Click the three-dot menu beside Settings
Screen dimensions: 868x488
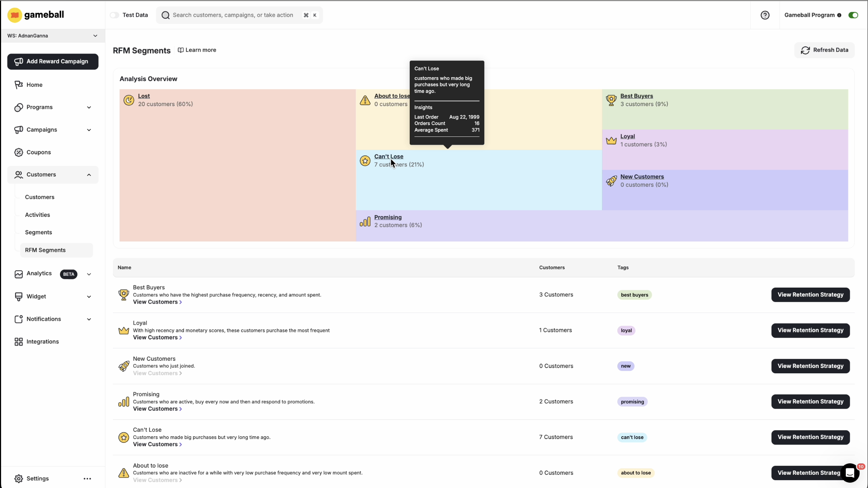(x=87, y=479)
